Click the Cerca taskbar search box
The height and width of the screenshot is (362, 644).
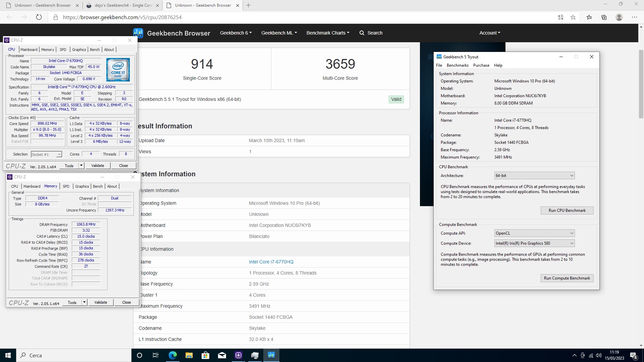(x=74, y=355)
